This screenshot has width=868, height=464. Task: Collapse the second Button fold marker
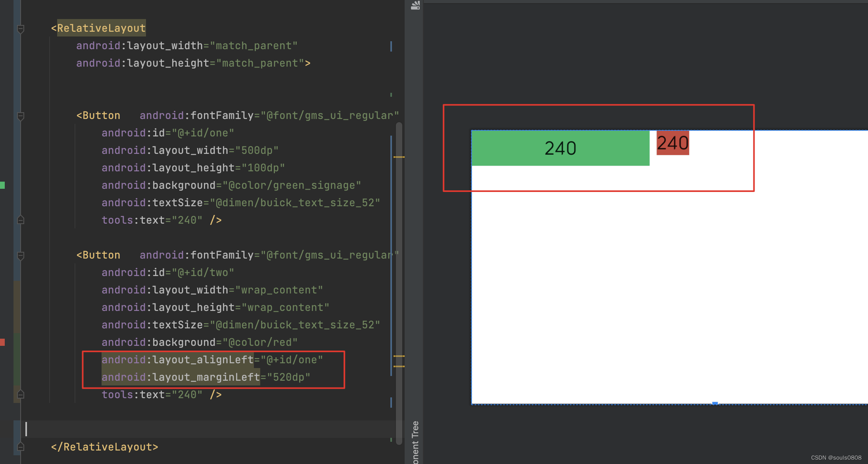(x=21, y=255)
